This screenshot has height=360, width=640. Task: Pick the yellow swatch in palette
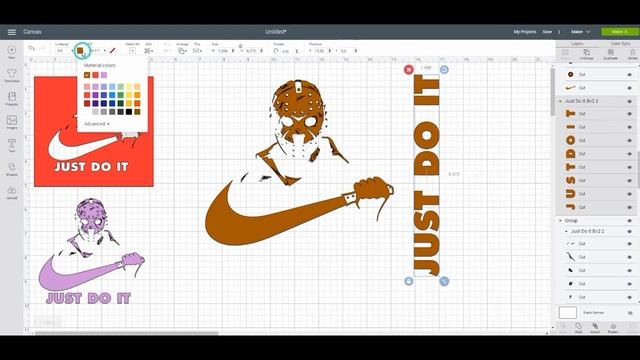129,95
